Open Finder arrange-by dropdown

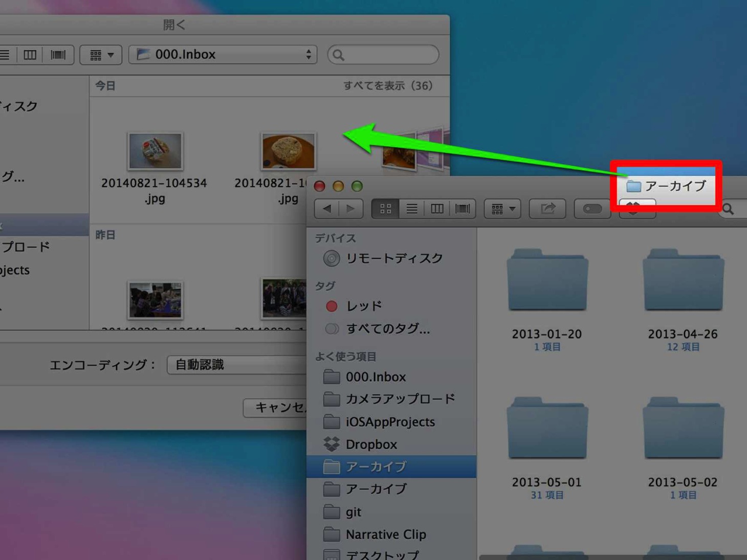pos(502,209)
